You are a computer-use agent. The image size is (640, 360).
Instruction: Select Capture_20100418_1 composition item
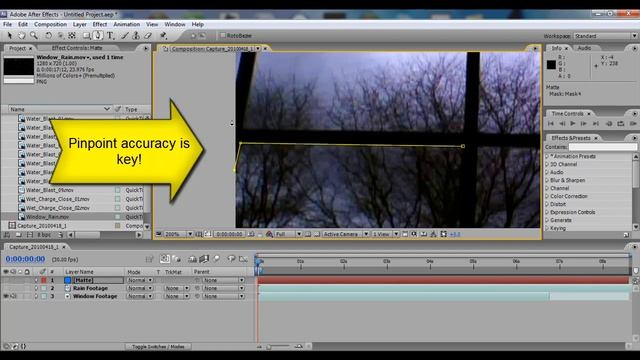coord(42,226)
